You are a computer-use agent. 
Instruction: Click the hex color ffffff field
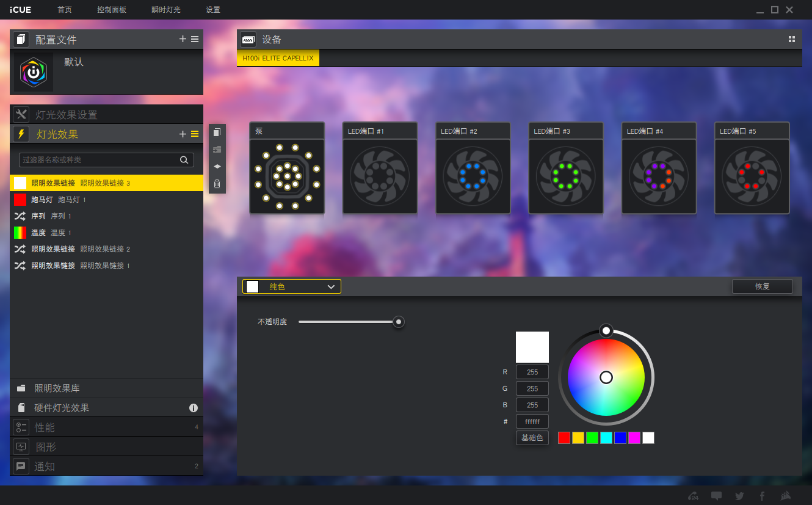point(532,421)
